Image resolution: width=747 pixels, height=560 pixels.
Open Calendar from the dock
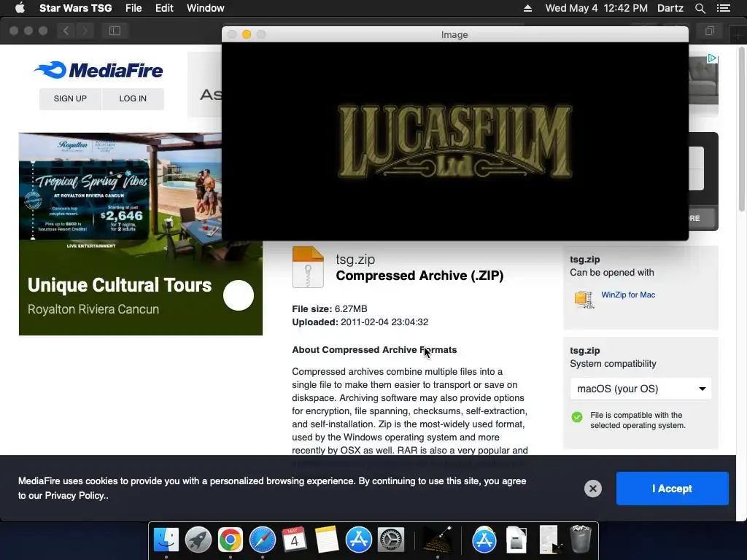tap(295, 540)
